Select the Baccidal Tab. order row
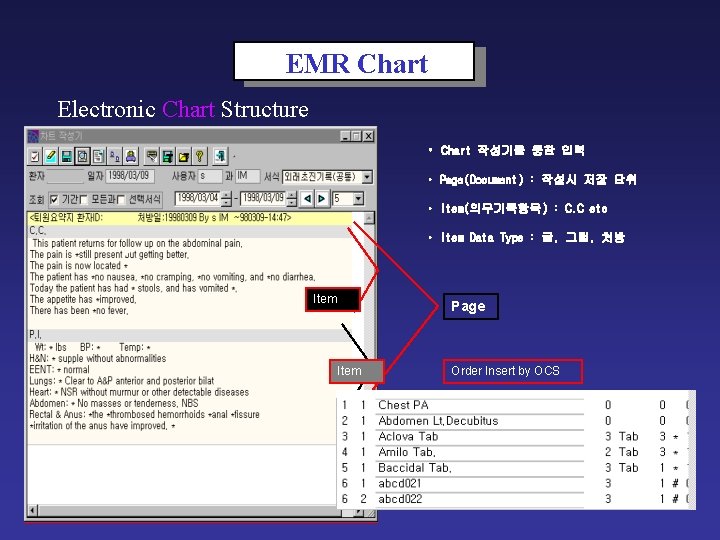The width and height of the screenshot is (720, 540). point(514,467)
